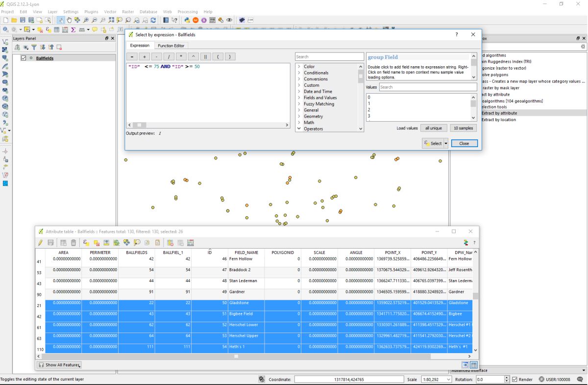Zoom map to selected rows icon
588x385 pixels.
(x=137, y=242)
